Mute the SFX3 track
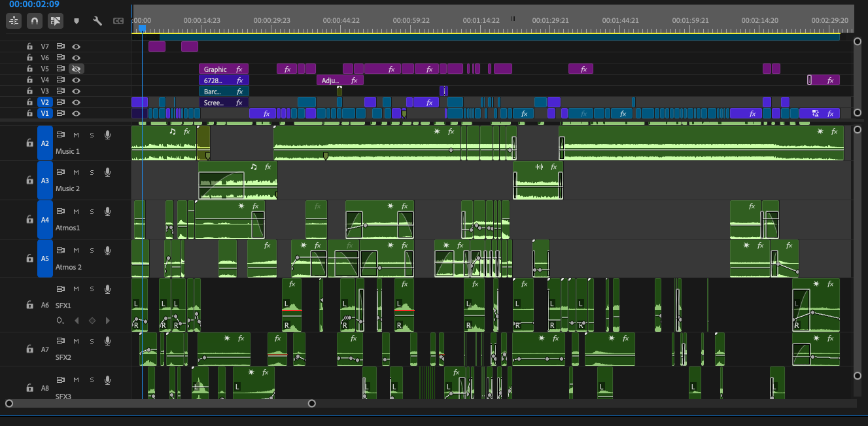 76,380
